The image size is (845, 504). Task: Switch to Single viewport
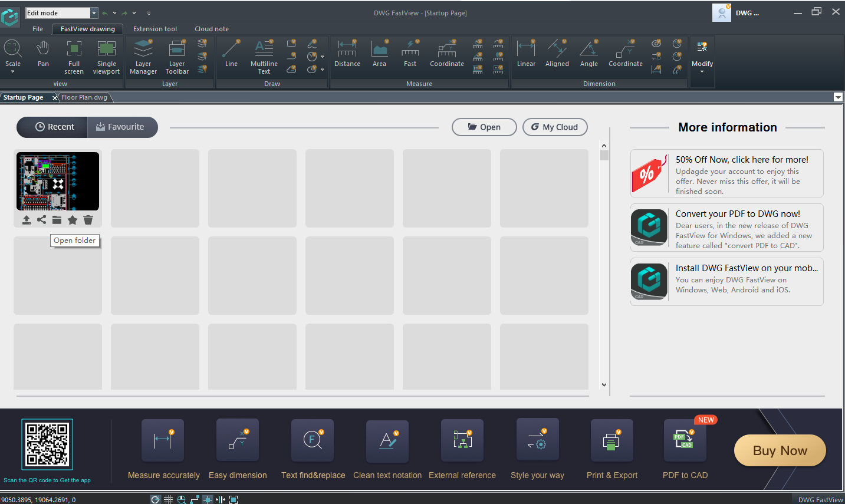106,57
